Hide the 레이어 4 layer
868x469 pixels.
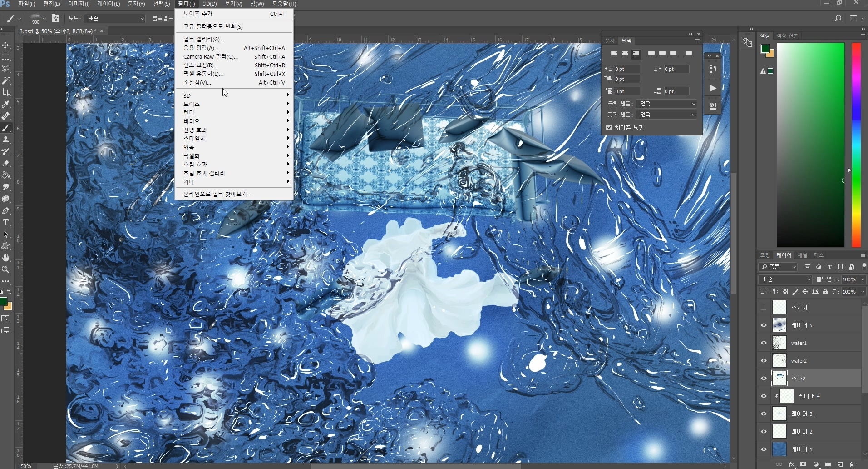point(764,396)
